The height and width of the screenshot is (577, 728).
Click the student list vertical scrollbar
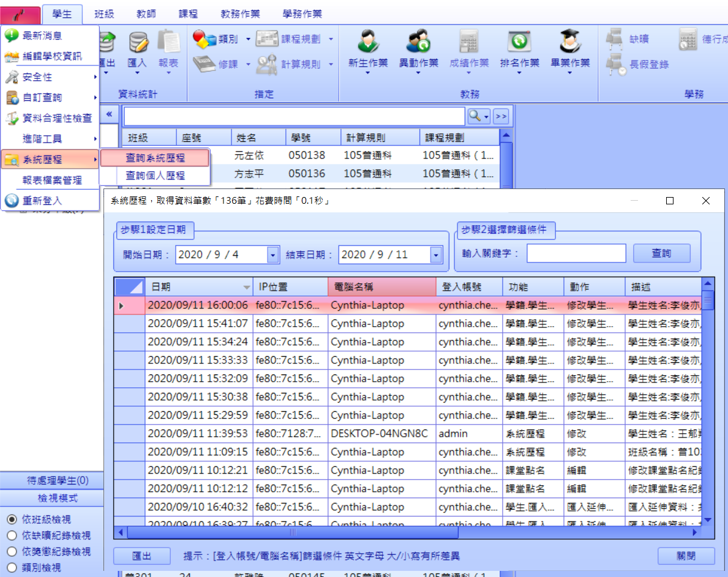(506, 164)
